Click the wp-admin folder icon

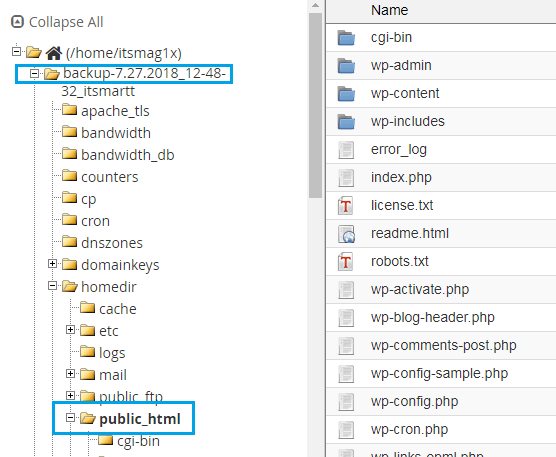346,66
